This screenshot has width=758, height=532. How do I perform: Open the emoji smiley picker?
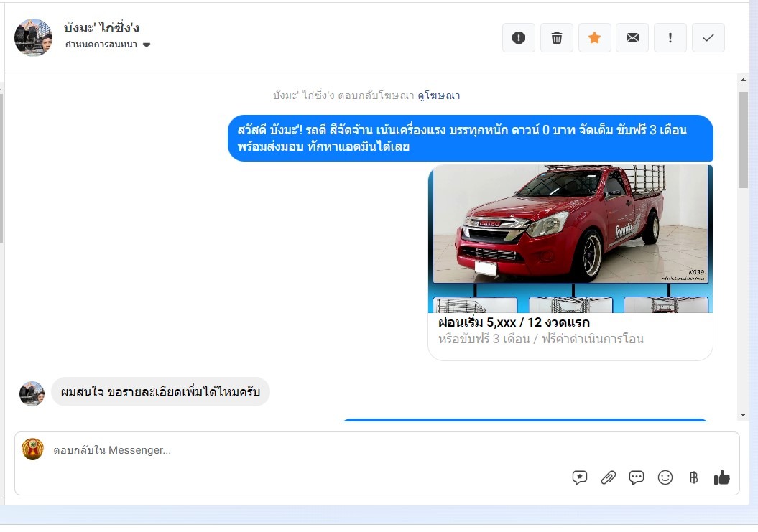click(x=665, y=477)
